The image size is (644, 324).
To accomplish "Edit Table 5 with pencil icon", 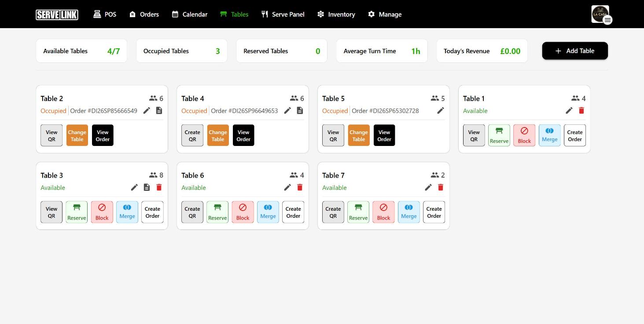I will [x=441, y=110].
